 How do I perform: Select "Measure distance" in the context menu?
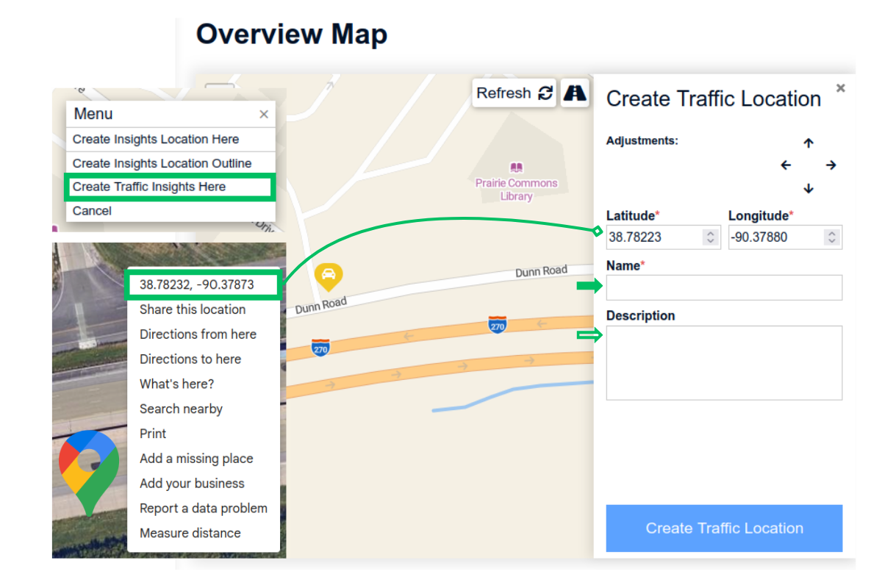[190, 533]
